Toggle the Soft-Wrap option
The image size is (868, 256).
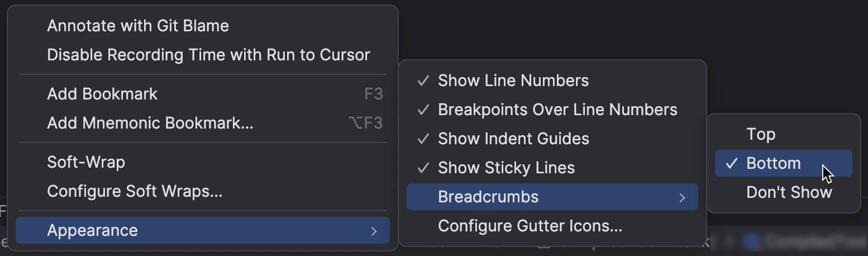tap(86, 162)
